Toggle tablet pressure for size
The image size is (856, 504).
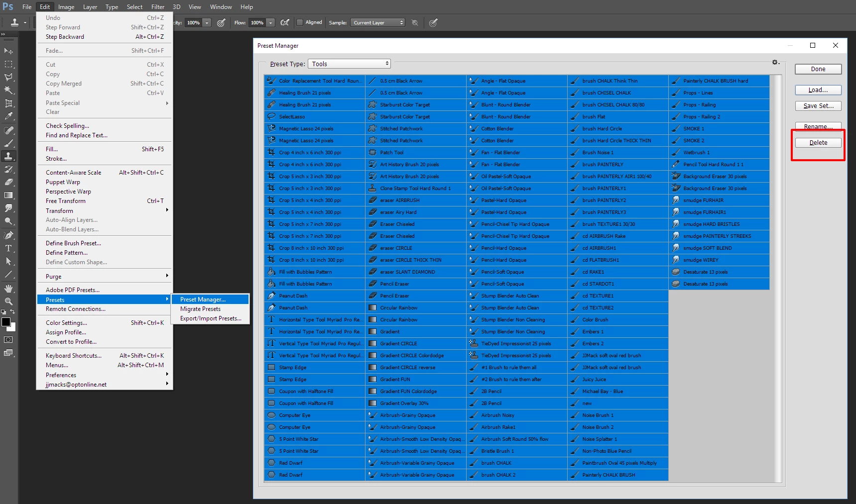[x=433, y=22]
